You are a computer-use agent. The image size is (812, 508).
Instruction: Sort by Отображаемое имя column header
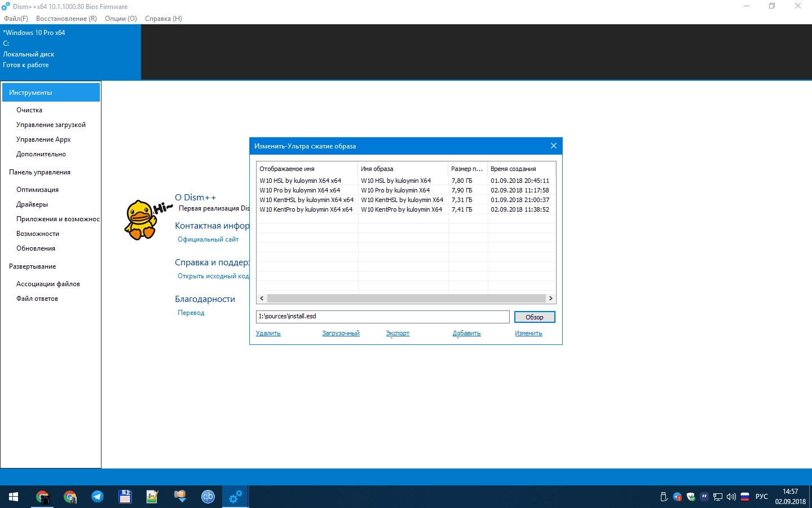307,169
